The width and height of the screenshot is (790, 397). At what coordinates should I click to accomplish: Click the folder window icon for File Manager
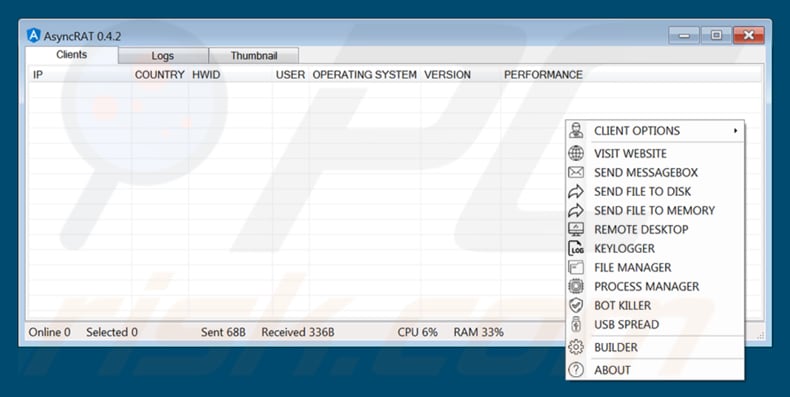pos(576,268)
